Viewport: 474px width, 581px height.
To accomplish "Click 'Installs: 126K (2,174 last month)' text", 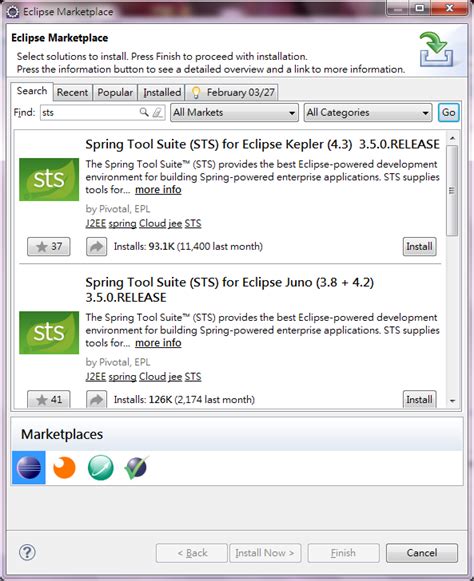I will pyautogui.click(x=184, y=399).
